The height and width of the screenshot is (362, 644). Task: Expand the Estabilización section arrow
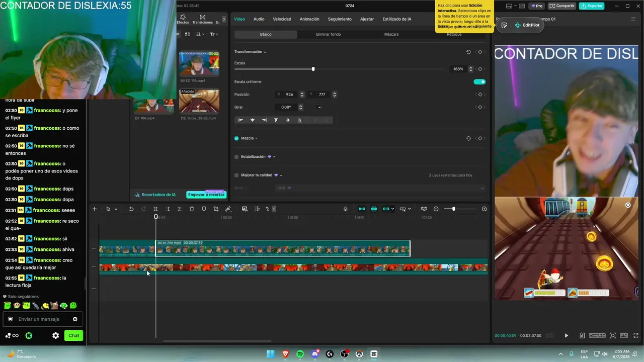pyautogui.click(x=274, y=157)
